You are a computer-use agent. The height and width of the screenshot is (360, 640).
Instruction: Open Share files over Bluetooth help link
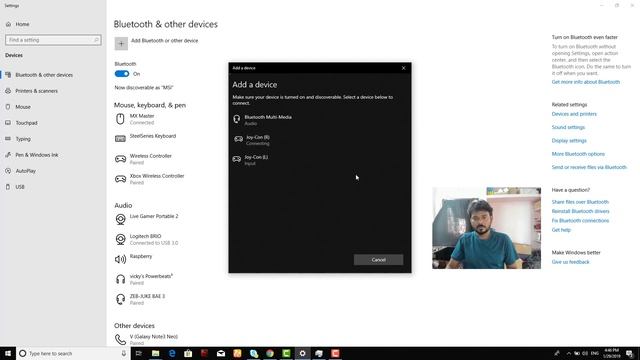click(580, 202)
